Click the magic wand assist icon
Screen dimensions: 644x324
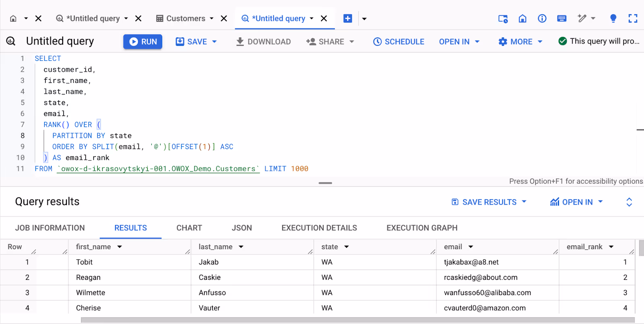pyautogui.click(x=582, y=18)
